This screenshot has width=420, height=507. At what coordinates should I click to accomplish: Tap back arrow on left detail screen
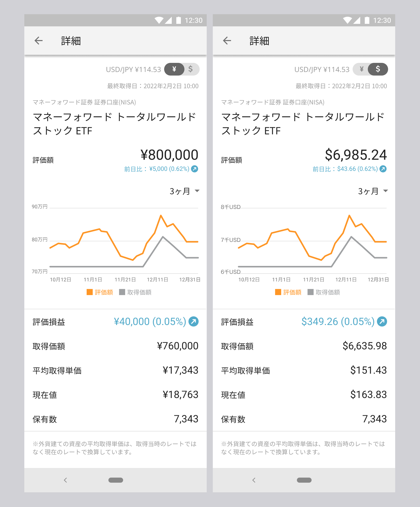click(x=39, y=41)
